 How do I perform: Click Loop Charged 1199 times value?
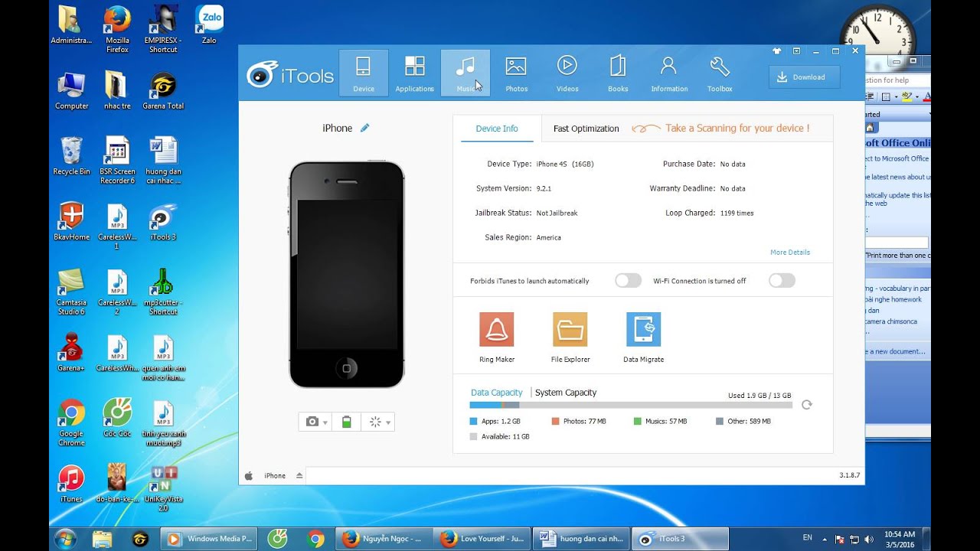pyautogui.click(x=737, y=213)
